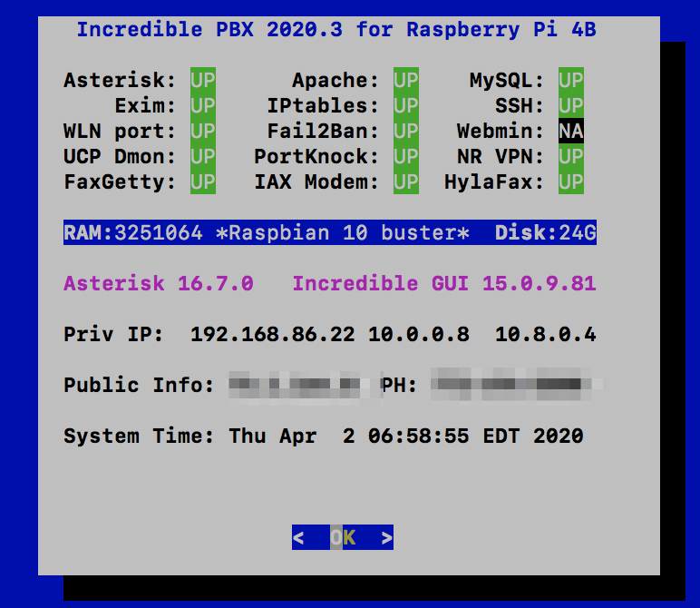700x608 pixels.
Task: Click the SSH: service label
Action: coord(520,106)
